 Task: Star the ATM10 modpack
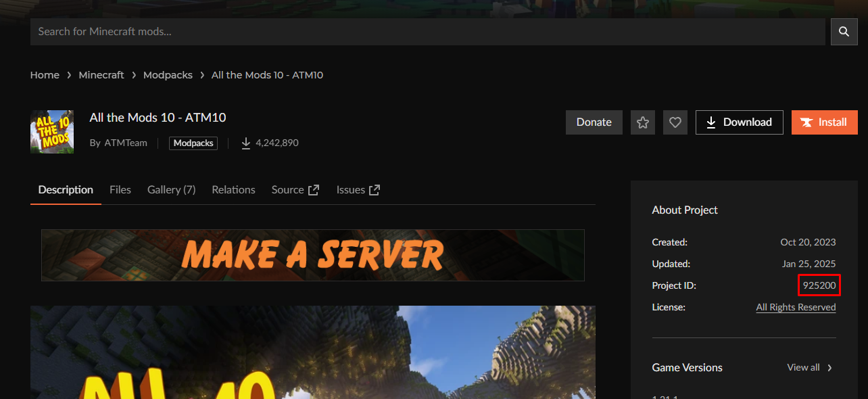tap(642, 122)
